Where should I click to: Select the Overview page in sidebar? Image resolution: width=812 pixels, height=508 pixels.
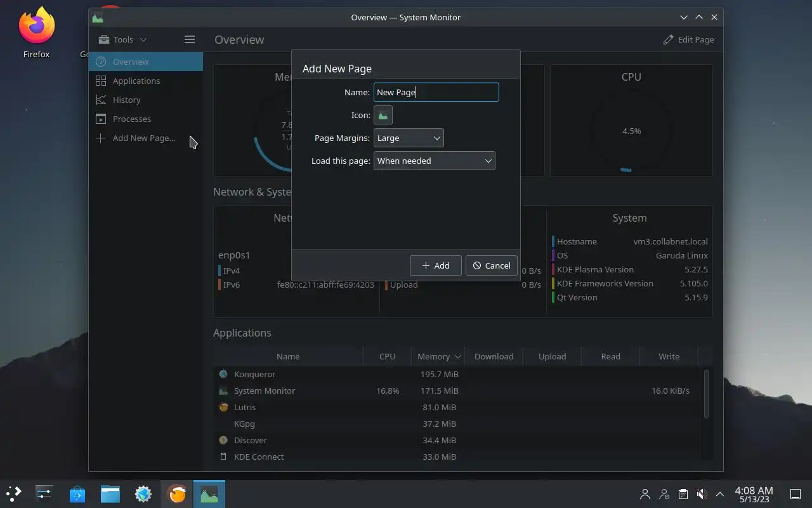tap(146, 62)
